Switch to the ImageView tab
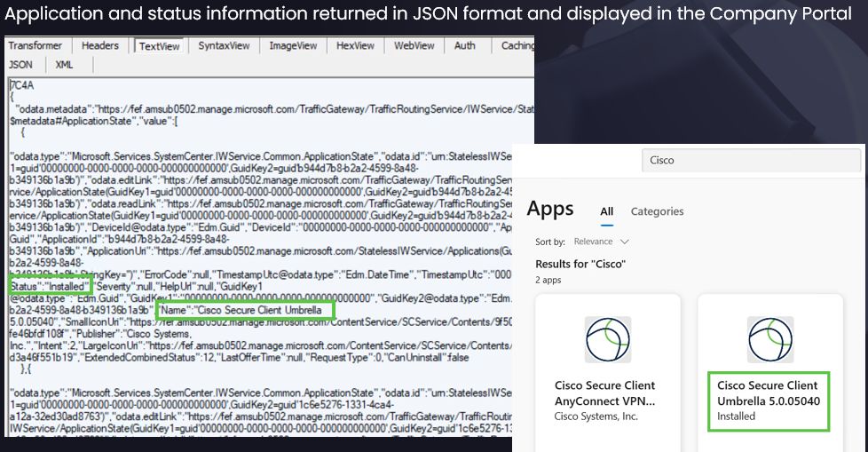This screenshot has height=452, width=868. click(x=293, y=45)
